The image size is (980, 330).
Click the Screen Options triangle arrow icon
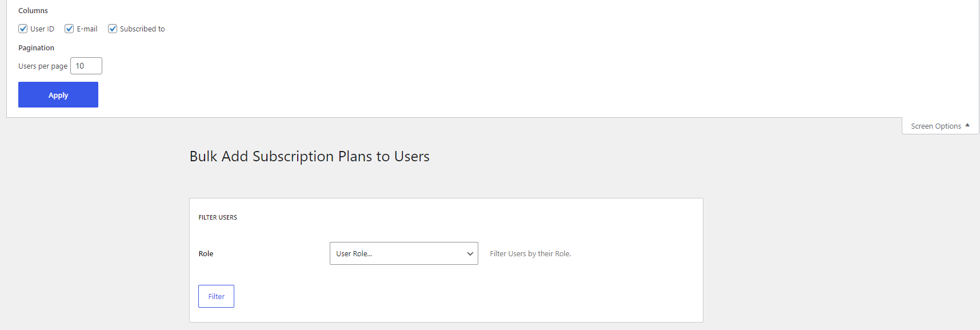[x=967, y=125]
